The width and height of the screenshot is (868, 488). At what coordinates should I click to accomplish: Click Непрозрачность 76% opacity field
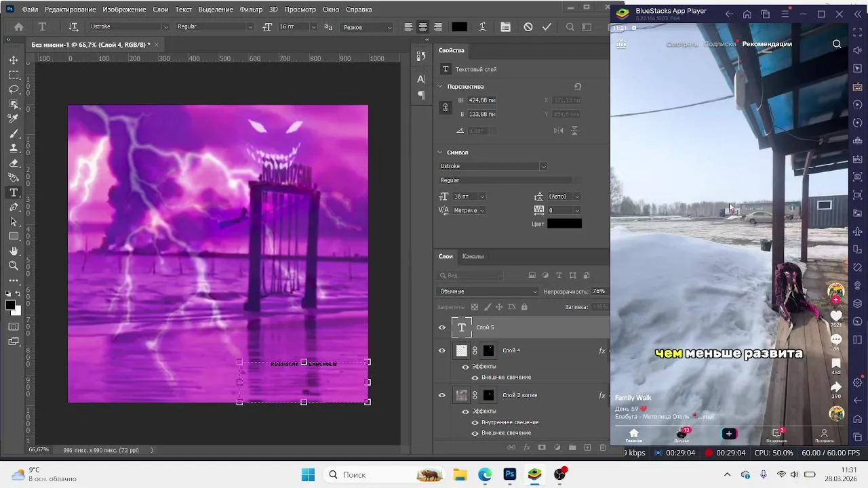pyautogui.click(x=599, y=291)
